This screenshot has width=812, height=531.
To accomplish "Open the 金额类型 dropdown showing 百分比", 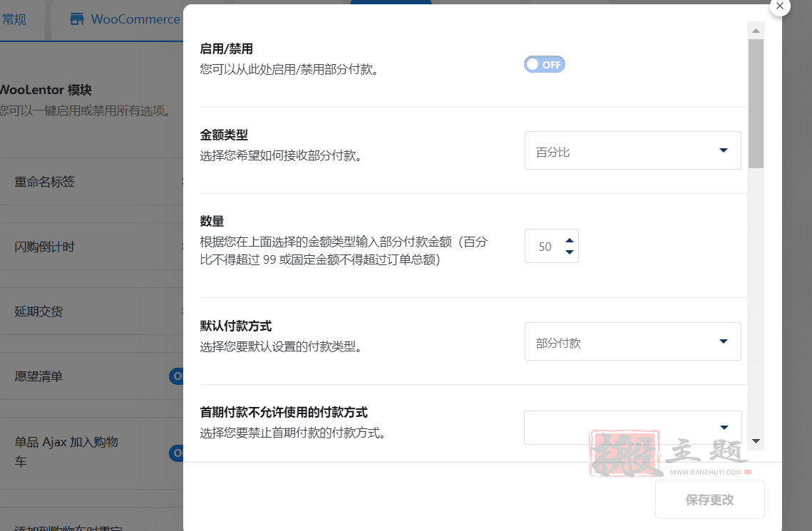I will coord(633,150).
